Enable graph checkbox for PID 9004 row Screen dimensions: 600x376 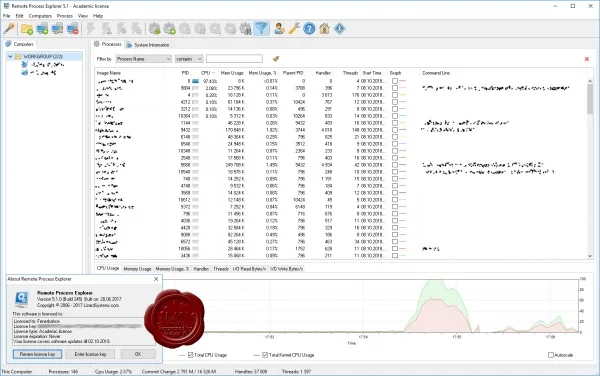(x=395, y=88)
